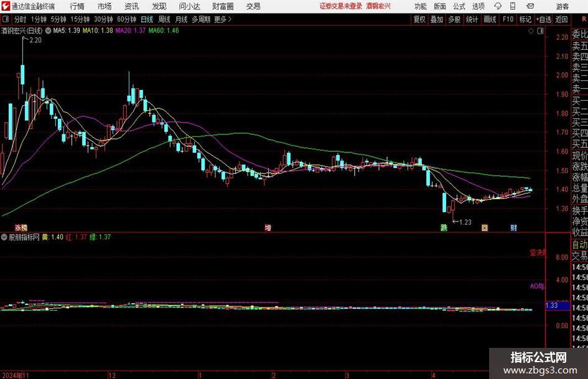Open the 问小达 menu

click(x=189, y=6)
